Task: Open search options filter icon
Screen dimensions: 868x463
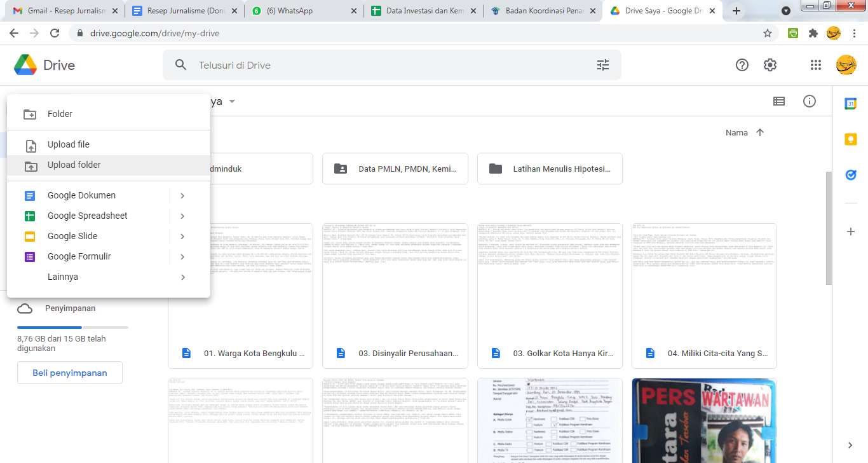Action: [x=602, y=65]
